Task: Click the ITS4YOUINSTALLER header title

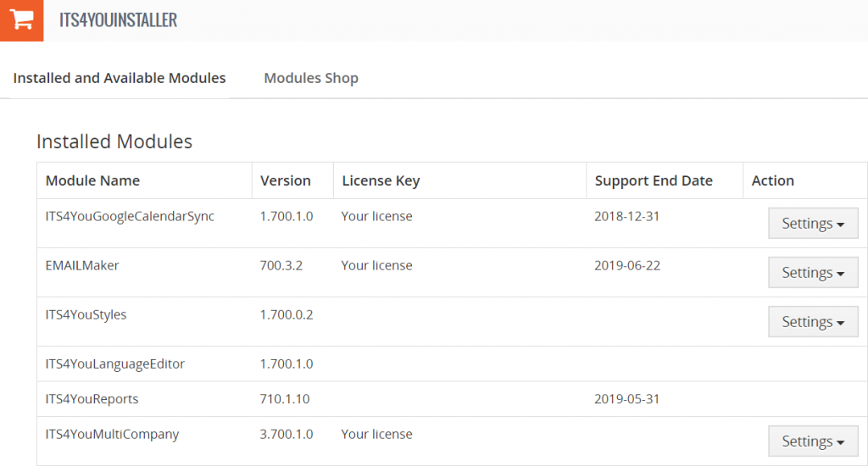Action: click(118, 20)
